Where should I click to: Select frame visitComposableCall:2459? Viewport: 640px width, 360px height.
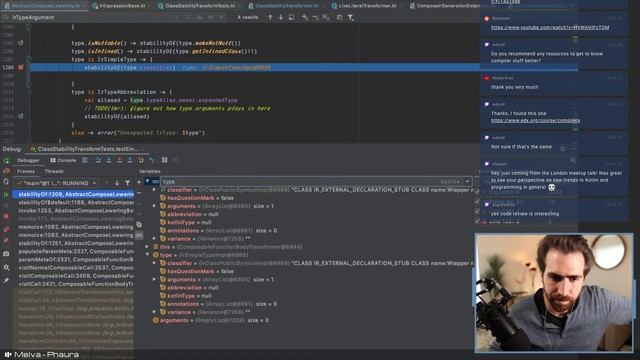(73, 276)
